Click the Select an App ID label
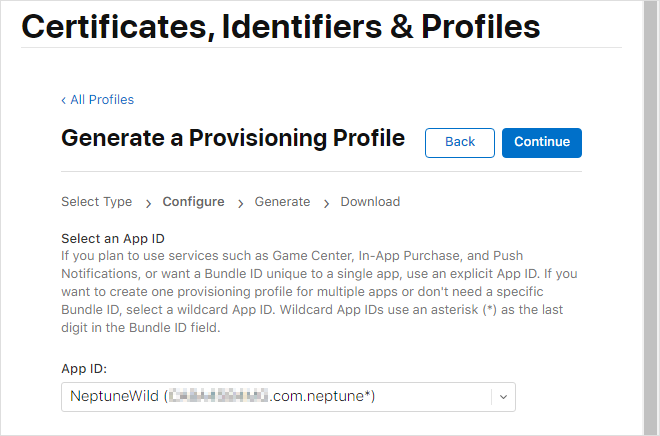 (113, 238)
